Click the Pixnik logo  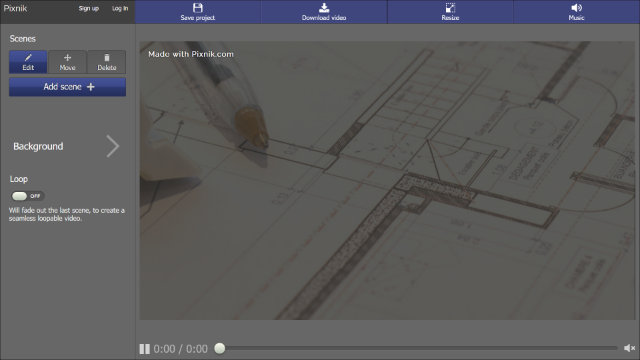coord(15,8)
